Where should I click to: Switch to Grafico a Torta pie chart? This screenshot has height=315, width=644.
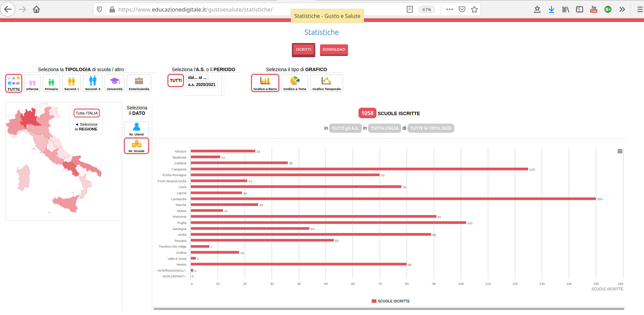click(x=295, y=83)
